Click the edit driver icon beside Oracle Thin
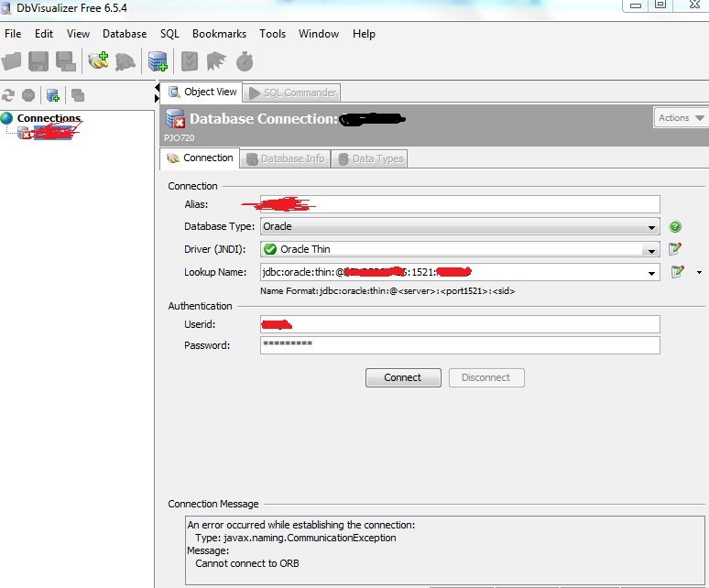 [675, 248]
